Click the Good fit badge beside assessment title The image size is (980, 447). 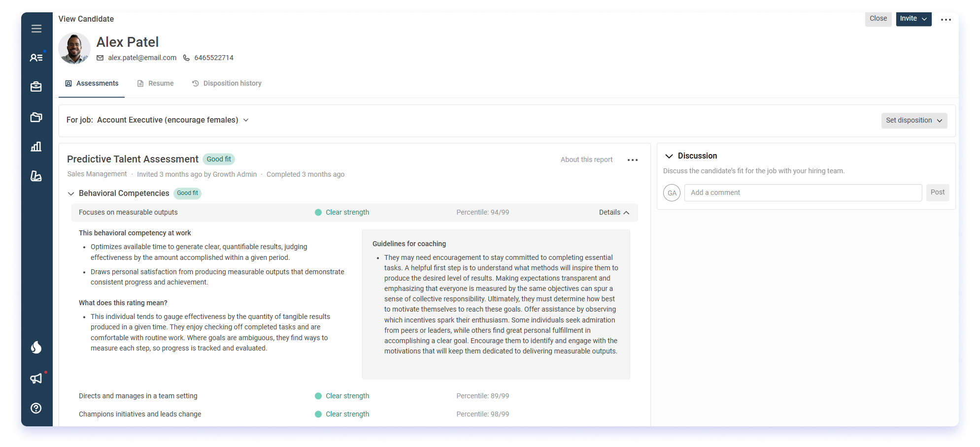(219, 160)
